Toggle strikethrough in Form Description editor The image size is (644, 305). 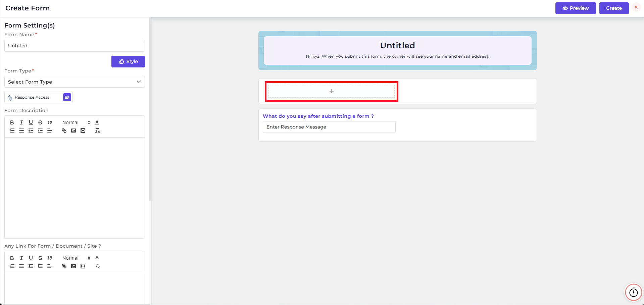point(40,122)
